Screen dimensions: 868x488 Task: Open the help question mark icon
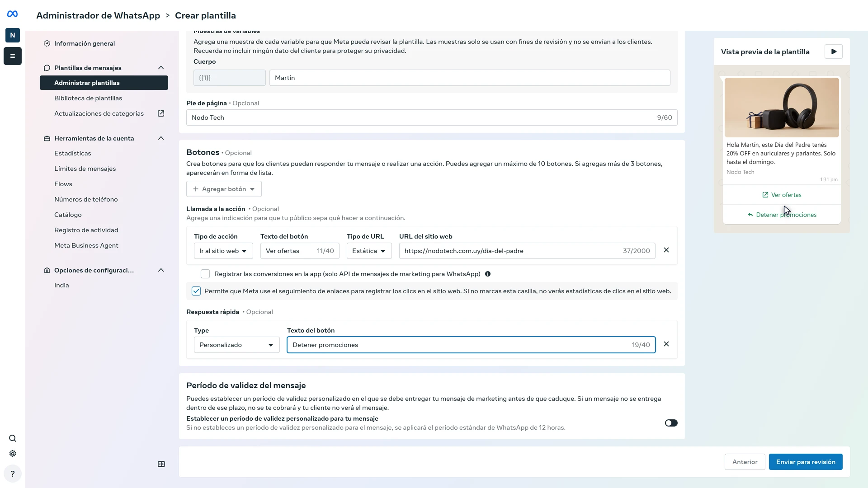(x=13, y=474)
